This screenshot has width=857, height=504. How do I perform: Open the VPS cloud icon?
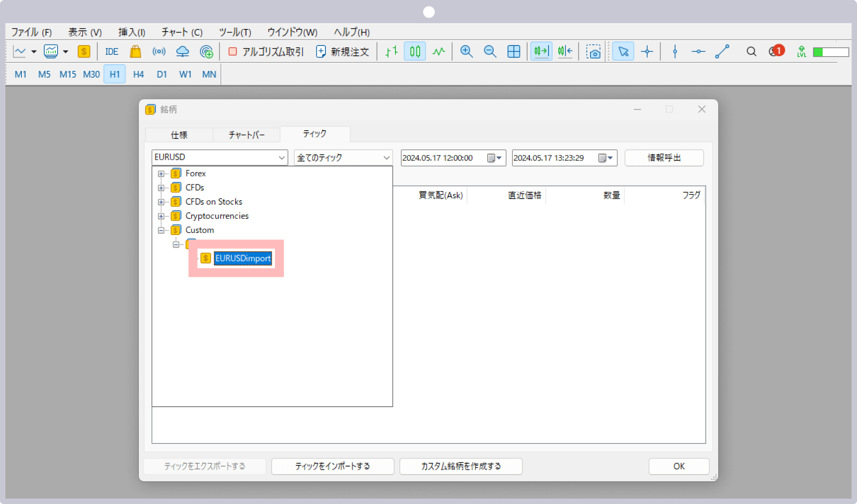coord(183,52)
